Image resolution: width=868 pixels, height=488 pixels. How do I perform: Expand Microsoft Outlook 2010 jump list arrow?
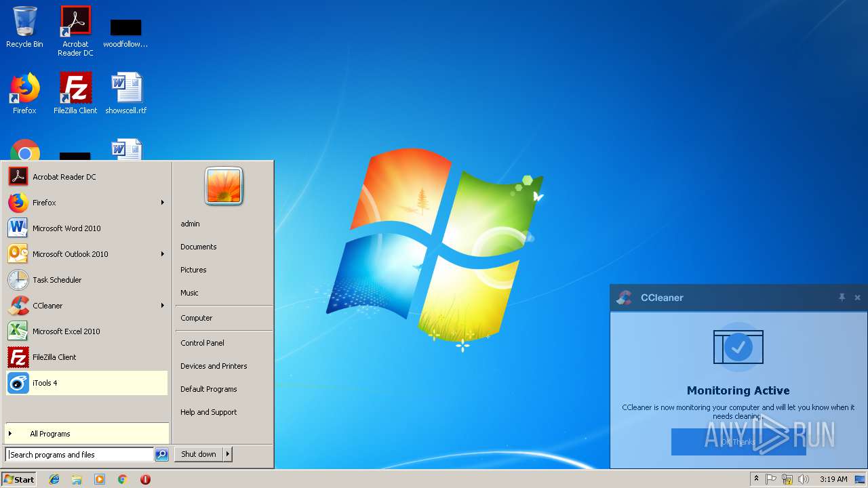163,254
